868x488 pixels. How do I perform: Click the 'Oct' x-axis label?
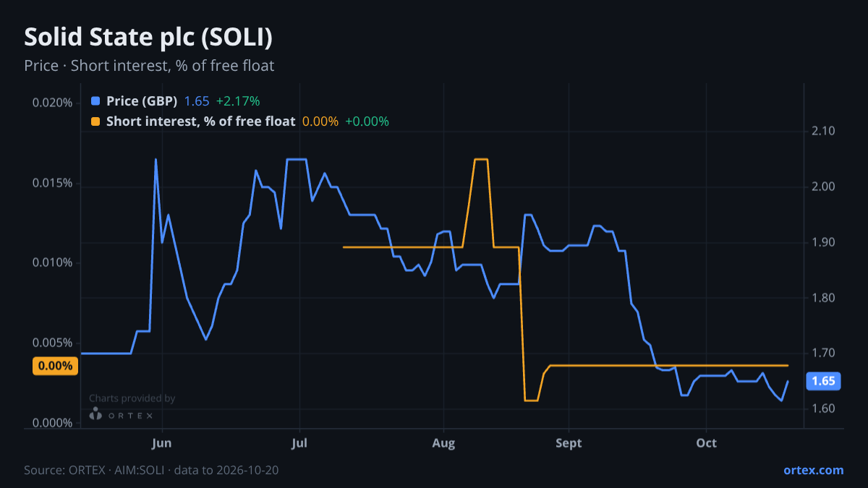coord(706,442)
